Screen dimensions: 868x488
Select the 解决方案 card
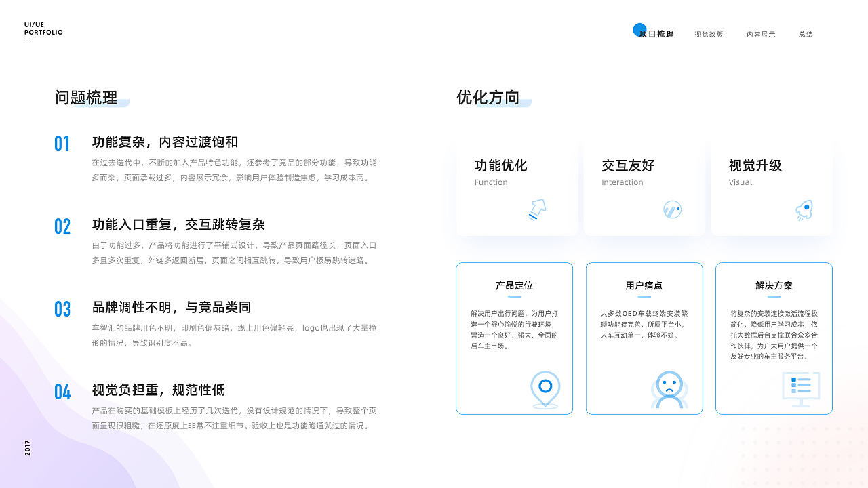pyautogui.click(x=773, y=338)
